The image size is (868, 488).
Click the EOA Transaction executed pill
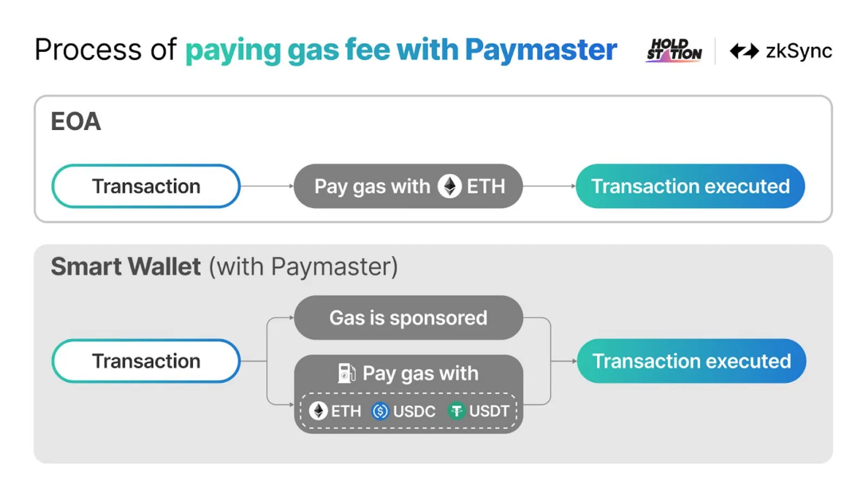point(690,186)
